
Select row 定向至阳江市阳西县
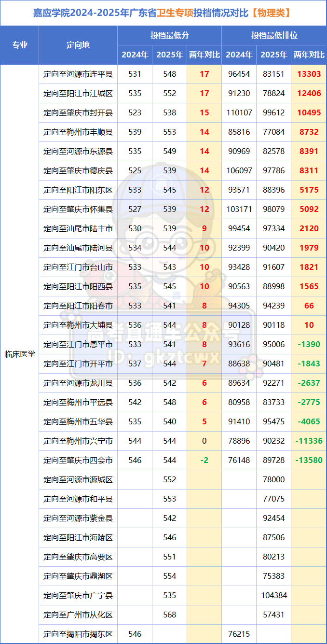coord(183,287)
